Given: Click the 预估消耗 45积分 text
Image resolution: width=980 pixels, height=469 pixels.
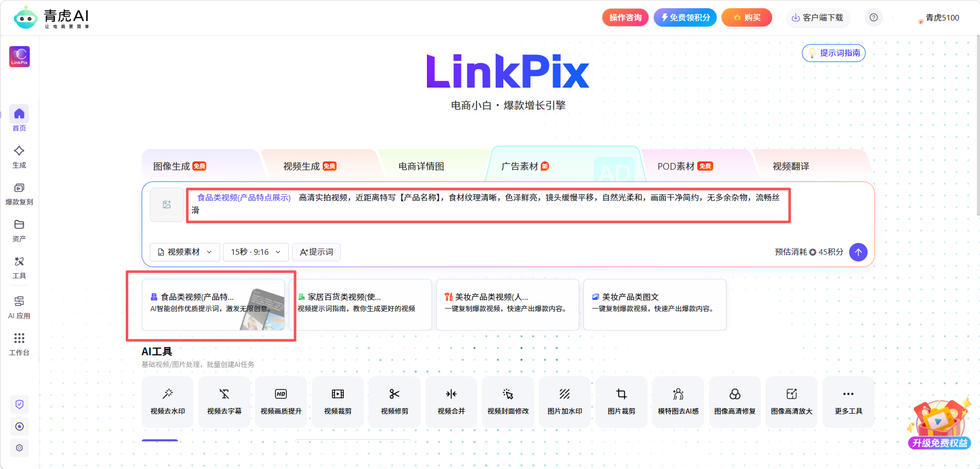Looking at the screenshot, I should tap(809, 252).
